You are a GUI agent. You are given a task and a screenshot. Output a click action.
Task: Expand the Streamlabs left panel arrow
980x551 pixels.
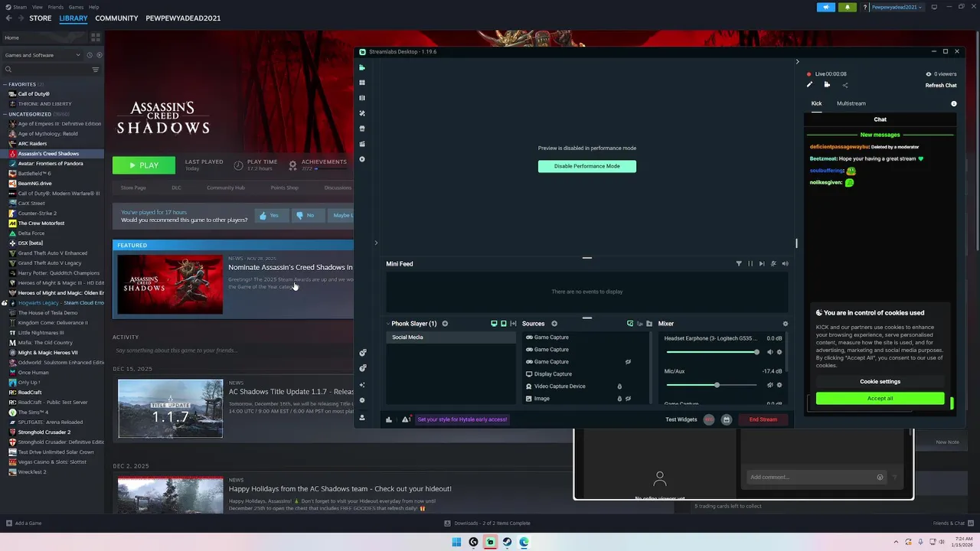pos(376,243)
